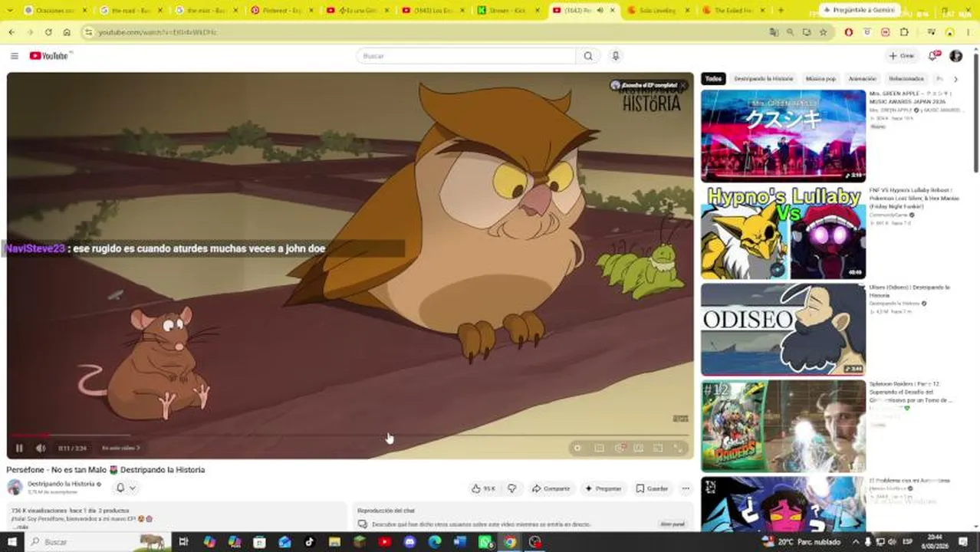Select the 'Animación' filter chip

click(x=862, y=79)
